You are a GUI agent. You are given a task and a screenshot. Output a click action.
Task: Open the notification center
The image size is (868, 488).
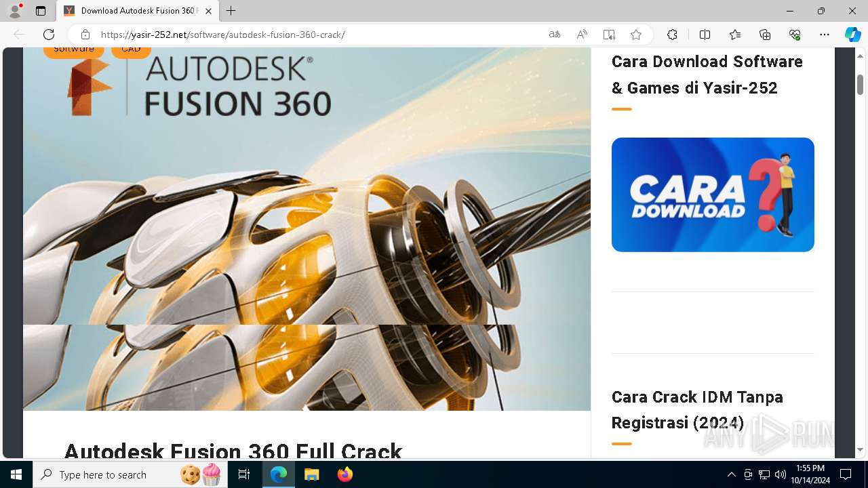846,474
